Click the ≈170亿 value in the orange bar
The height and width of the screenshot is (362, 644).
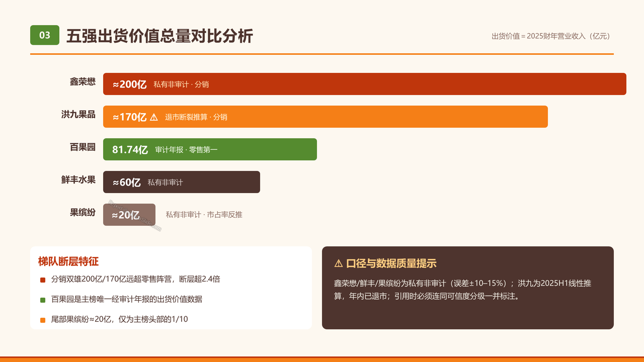(129, 117)
